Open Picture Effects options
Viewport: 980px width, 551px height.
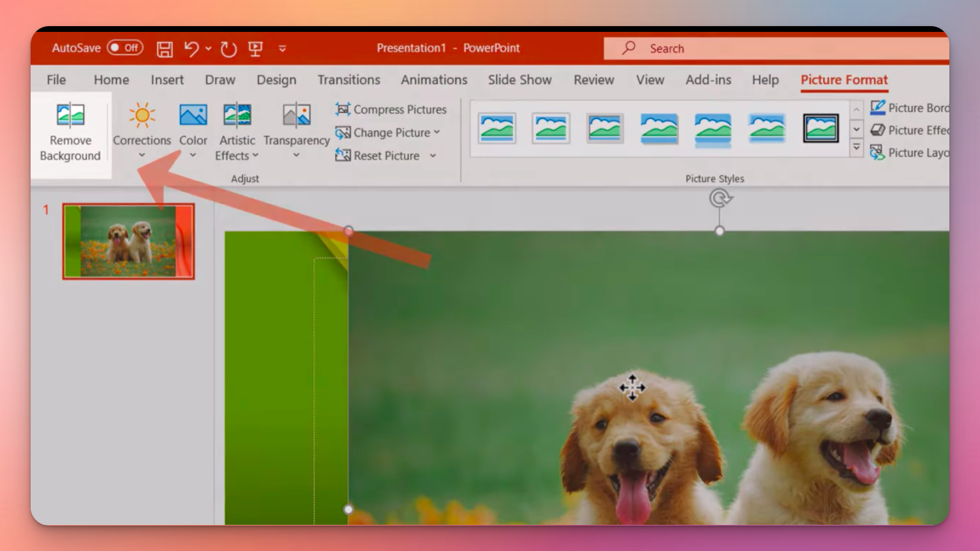(911, 130)
